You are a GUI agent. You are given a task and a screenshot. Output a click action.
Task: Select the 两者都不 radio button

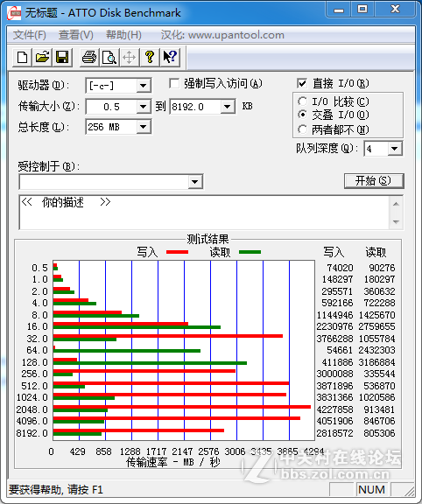(x=302, y=129)
